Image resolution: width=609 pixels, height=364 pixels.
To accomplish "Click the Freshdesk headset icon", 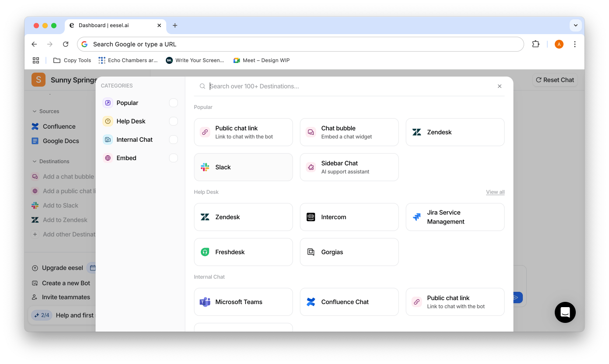I will [205, 252].
